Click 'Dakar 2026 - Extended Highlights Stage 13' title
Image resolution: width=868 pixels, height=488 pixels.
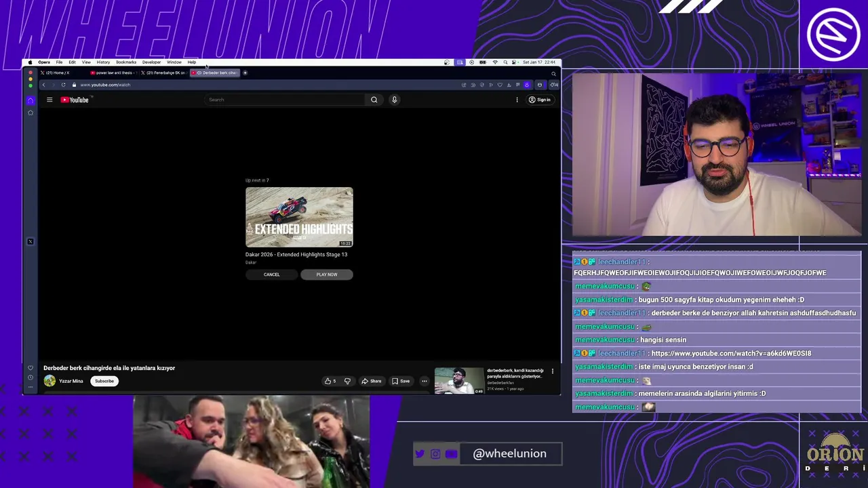pyautogui.click(x=296, y=254)
